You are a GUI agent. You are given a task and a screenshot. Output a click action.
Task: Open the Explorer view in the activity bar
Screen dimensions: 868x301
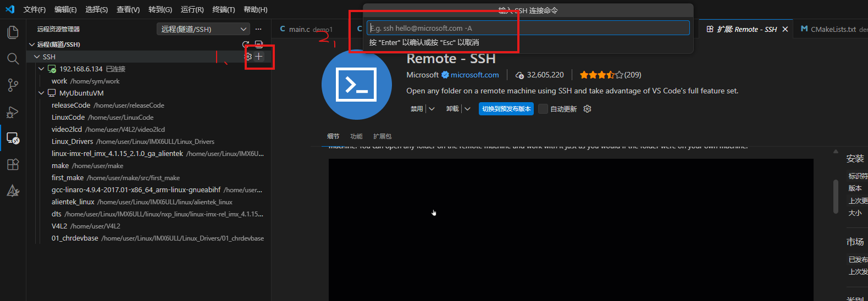point(13,32)
